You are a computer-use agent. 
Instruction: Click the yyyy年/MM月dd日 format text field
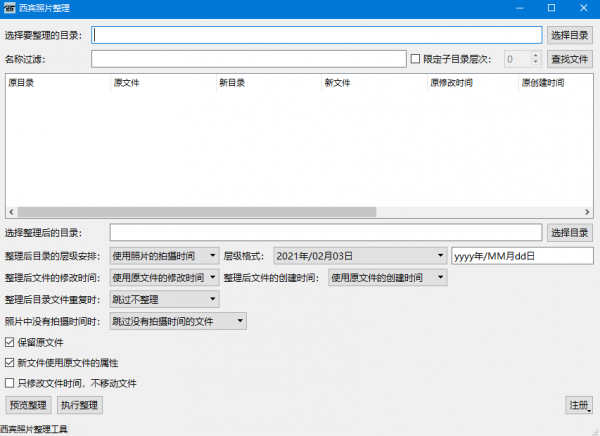pyautogui.click(x=522, y=256)
